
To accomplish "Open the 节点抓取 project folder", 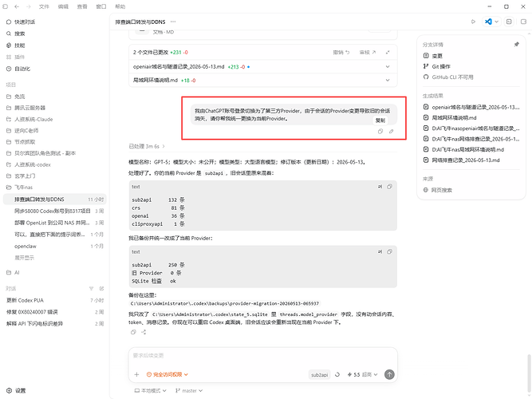I will [54, 142].
